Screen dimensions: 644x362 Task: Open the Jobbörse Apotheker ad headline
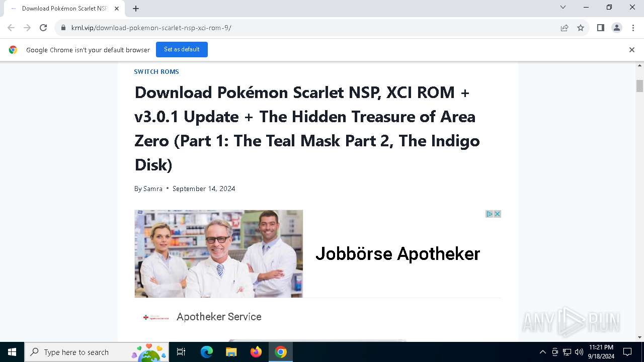pyautogui.click(x=397, y=254)
